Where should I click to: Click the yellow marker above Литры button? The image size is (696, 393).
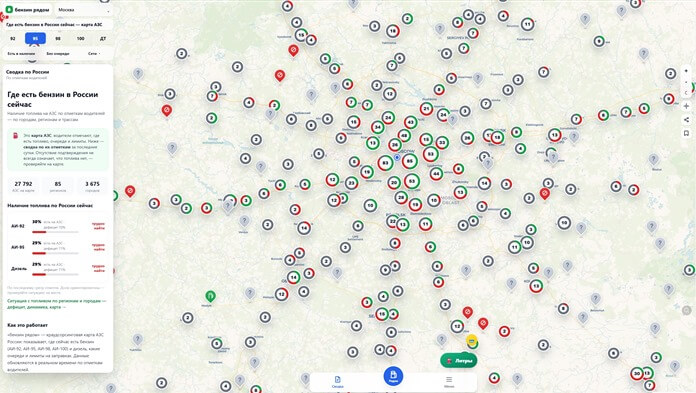point(471,341)
